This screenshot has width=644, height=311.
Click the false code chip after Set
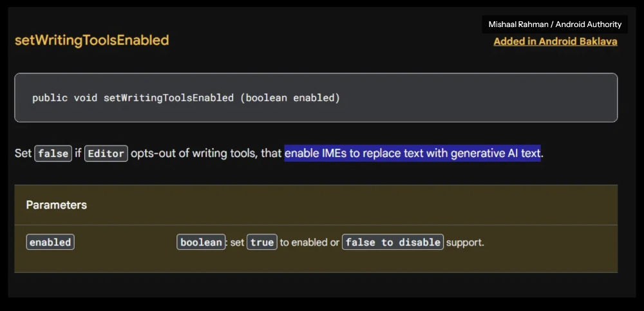(53, 154)
